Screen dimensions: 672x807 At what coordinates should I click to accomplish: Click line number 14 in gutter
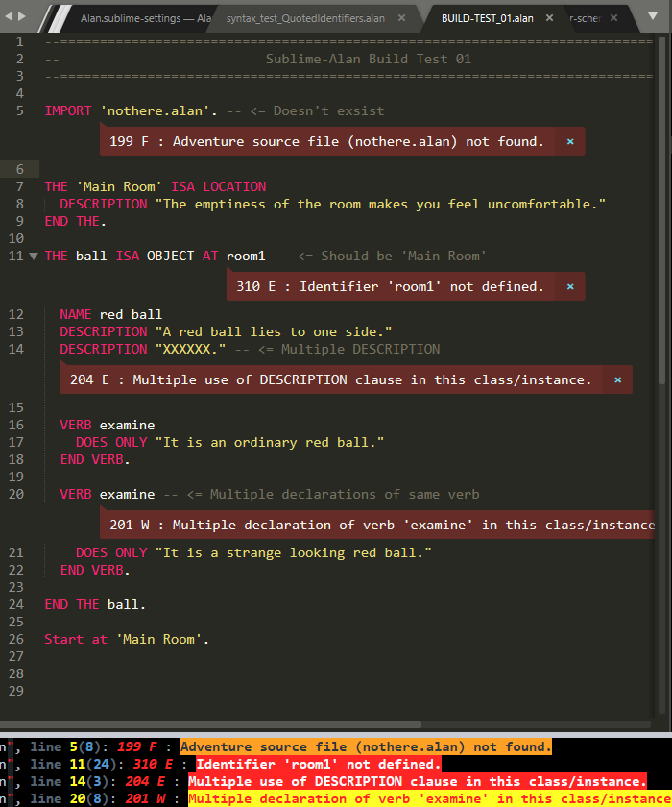click(16, 349)
